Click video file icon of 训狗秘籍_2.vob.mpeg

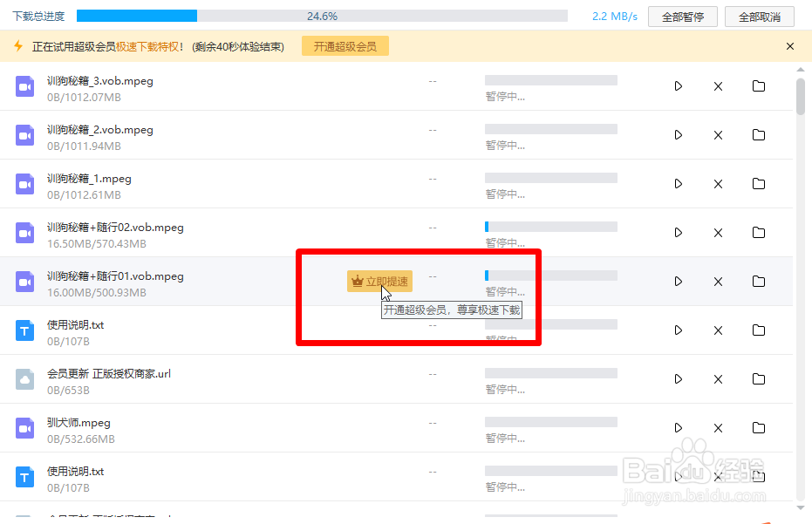24,135
